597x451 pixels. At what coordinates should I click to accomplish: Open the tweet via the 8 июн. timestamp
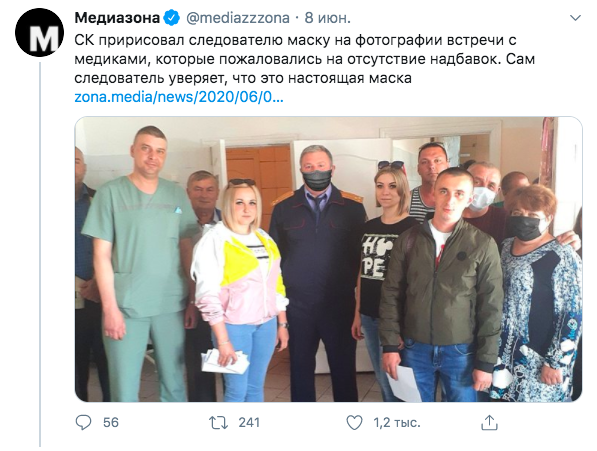(328, 18)
